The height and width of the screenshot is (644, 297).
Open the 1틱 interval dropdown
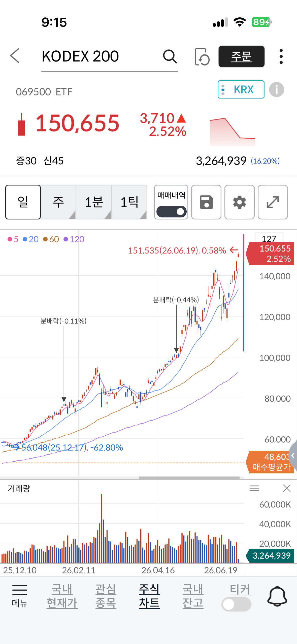click(129, 202)
